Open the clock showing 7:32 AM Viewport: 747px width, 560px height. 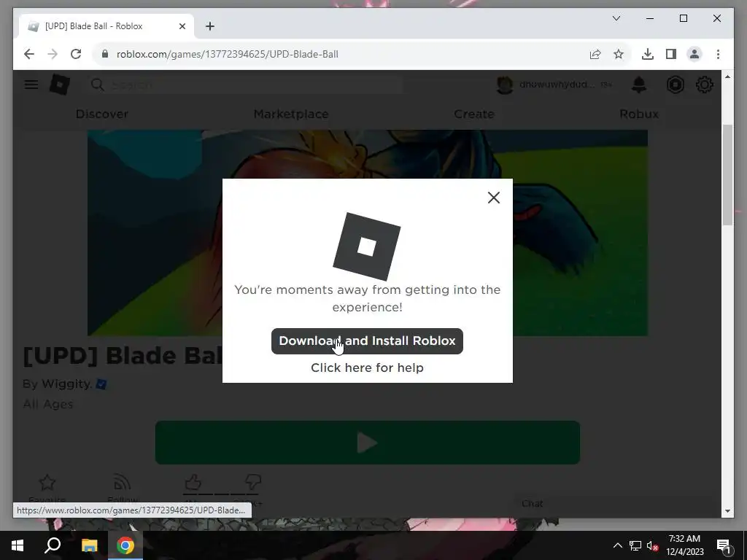pos(684,545)
